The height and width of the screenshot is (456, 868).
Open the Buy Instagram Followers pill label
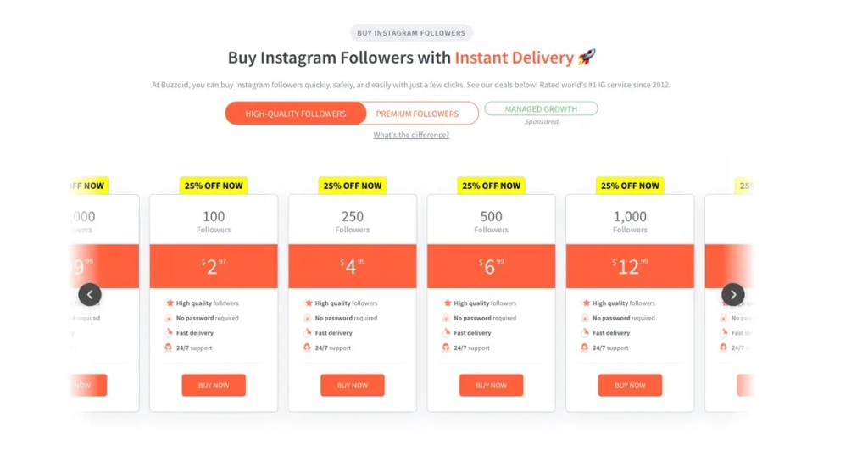(411, 33)
